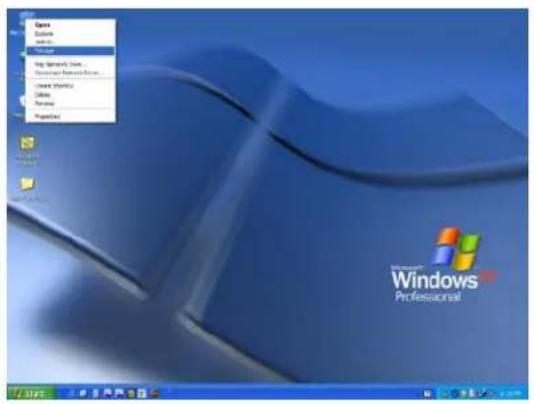Choose Delete in the context menu
Image resolution: width=534 pixels, height=404 pixels.
tap(70, 95)
